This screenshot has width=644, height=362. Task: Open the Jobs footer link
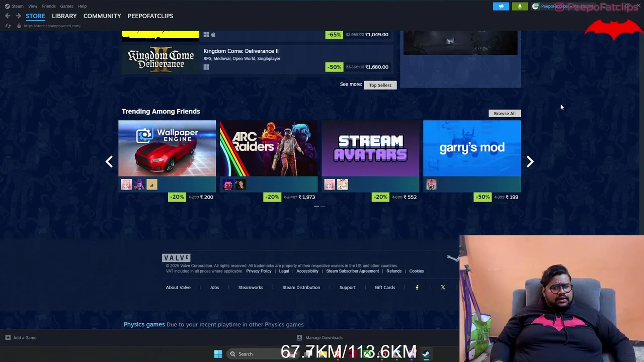[x=214, y=288]
